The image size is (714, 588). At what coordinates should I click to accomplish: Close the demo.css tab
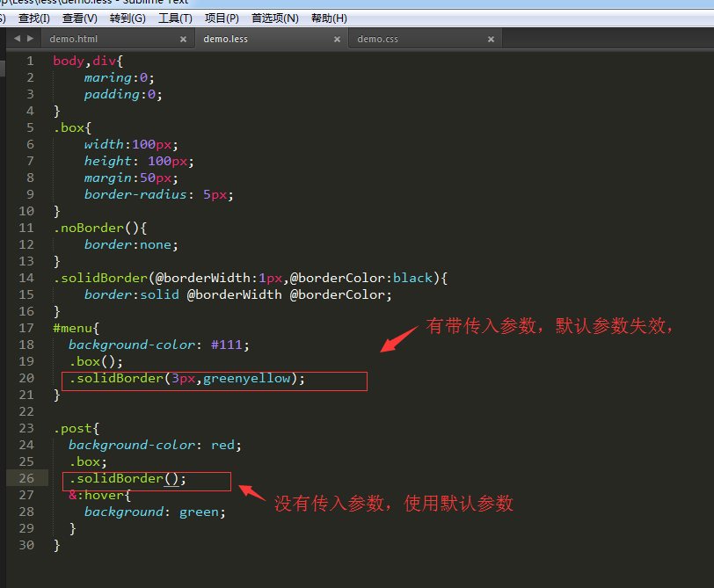point(491,40)
